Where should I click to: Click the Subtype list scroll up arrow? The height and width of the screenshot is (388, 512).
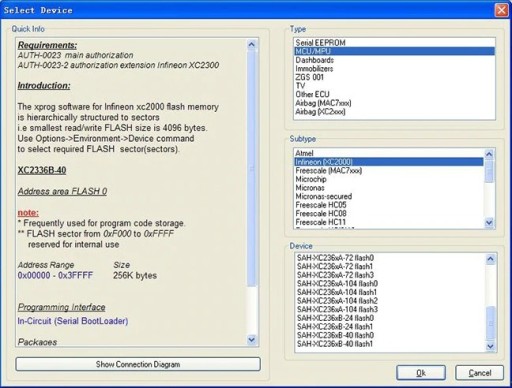coord(489,154)
